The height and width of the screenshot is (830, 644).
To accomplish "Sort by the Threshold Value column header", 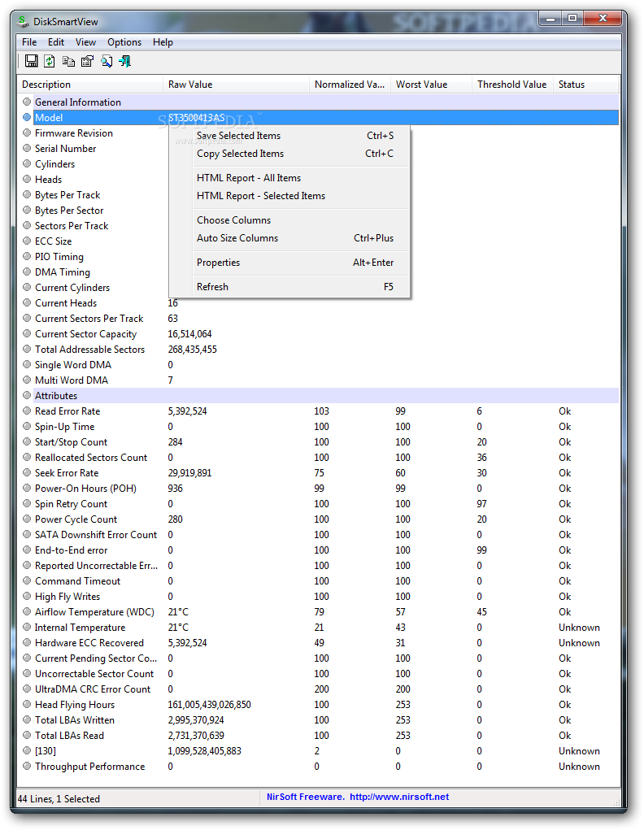I will tap(512, 85).
